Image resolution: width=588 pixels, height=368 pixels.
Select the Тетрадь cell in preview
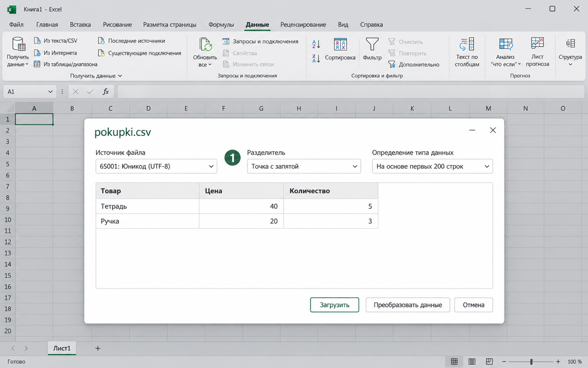147,206
